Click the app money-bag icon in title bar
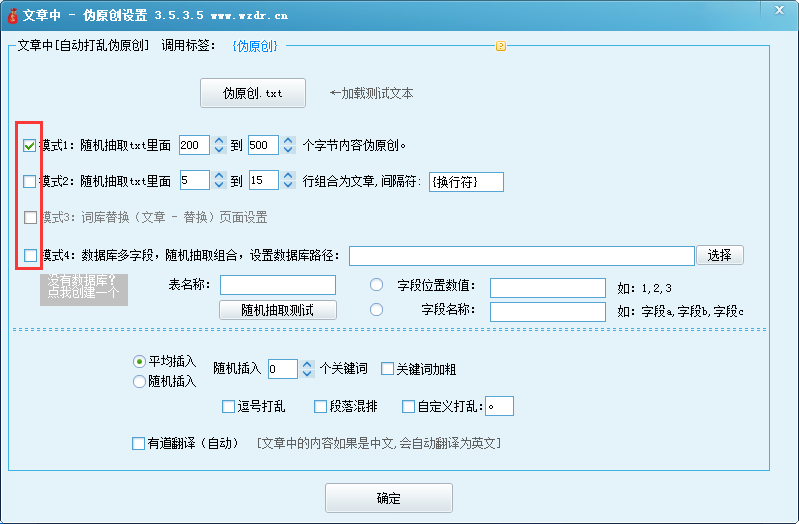The height and width of the screenshot is (524, 799). 12,15
